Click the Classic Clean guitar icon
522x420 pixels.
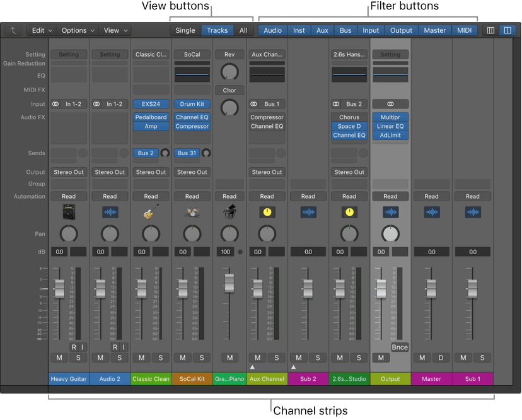coord(151,212)
